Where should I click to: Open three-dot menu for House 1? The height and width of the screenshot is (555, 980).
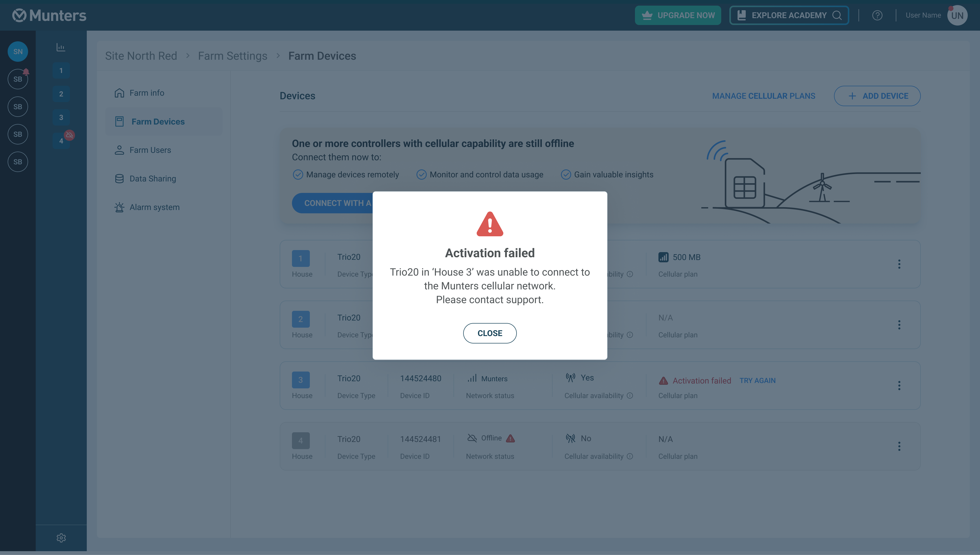(x=899, y=264)
